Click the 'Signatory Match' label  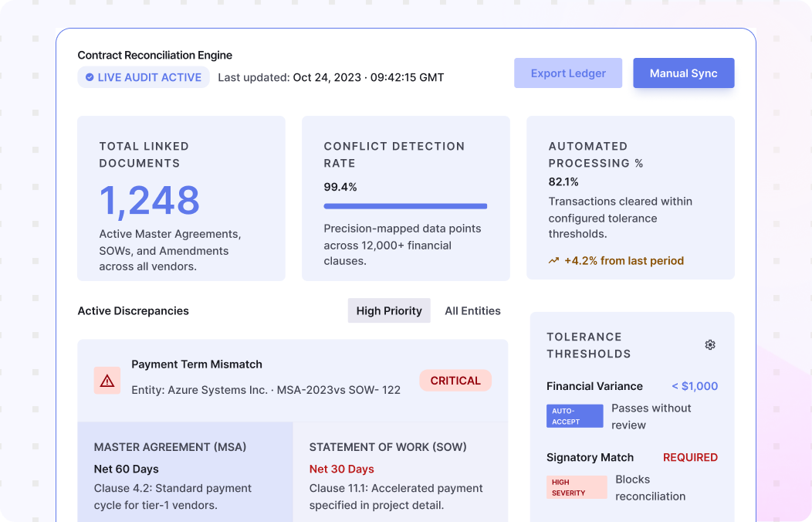[x=590, y=457]
